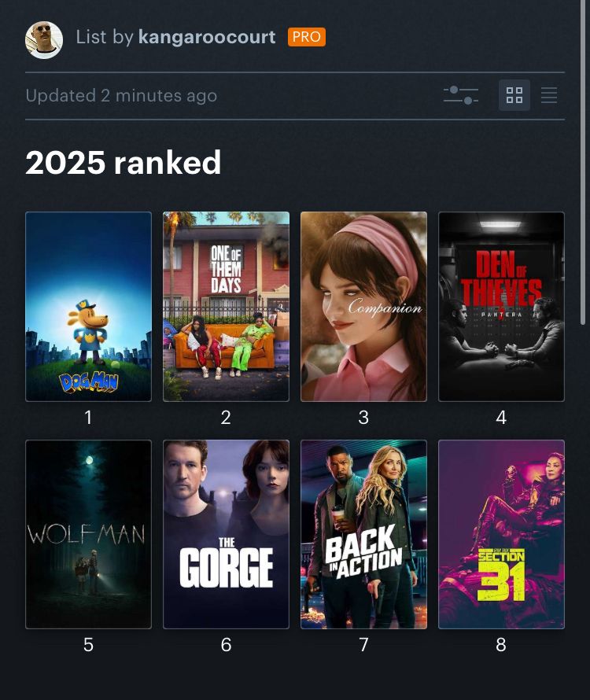Screen dimensions: 590x700
Task: Click the orange PRO badge
Action: click(x=306, y=37)
